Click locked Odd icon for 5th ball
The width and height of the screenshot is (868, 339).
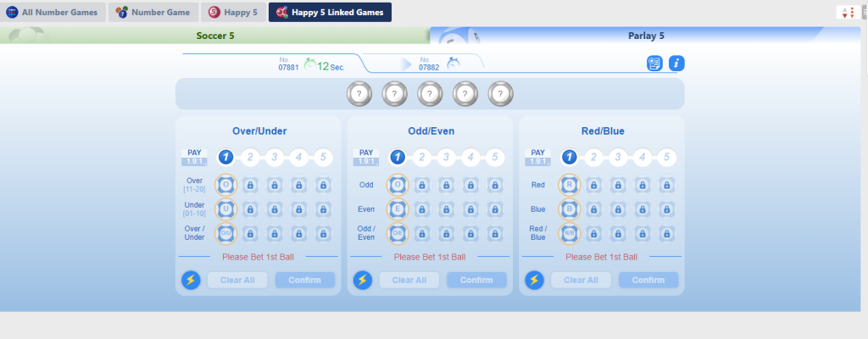pyautogui.click(x=495, y=185)
